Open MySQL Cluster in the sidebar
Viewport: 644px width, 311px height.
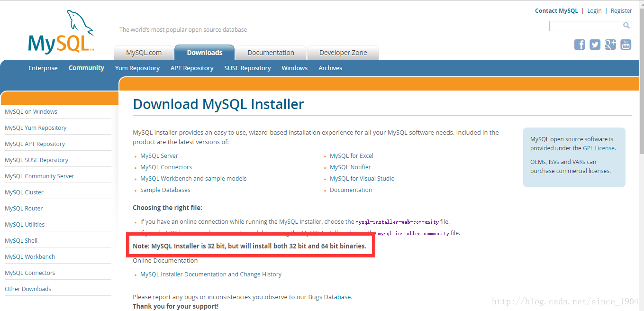(x=24, y=192)
